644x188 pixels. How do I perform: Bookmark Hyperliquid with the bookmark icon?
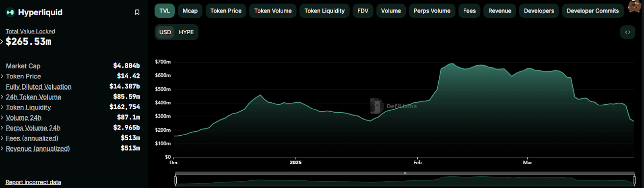coord(137,12)
